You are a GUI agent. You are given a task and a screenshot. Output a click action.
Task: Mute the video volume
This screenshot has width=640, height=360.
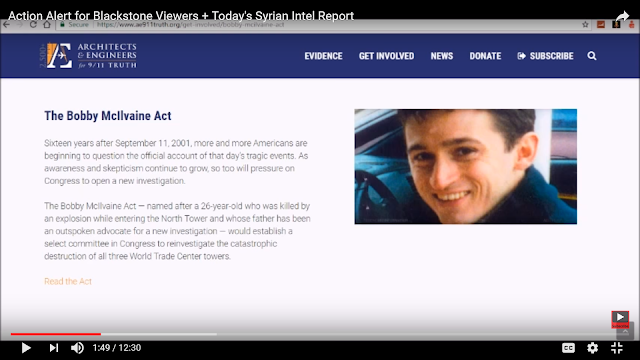[x=77, y=348]
